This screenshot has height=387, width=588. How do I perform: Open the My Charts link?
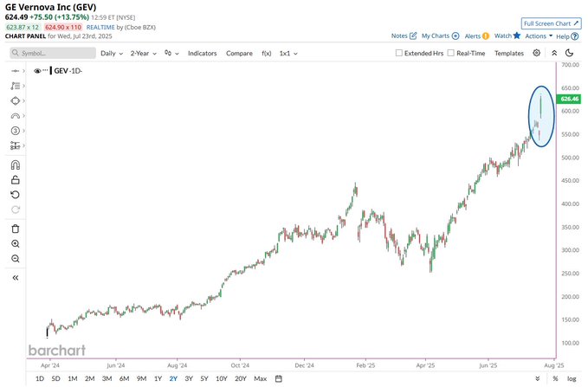pos(440,36)
